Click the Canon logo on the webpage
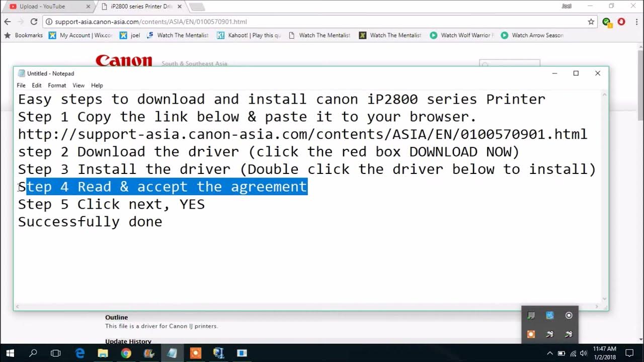 click(x=124, y=60)
